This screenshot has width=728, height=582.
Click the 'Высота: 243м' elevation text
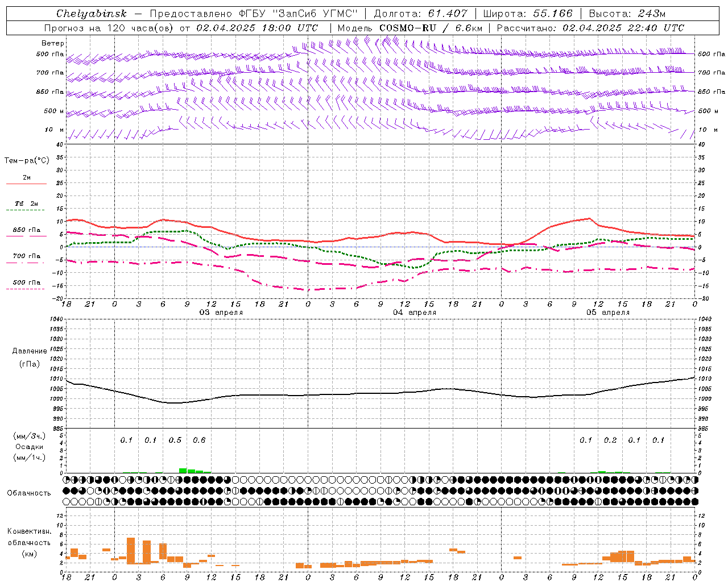click(627, 14)
